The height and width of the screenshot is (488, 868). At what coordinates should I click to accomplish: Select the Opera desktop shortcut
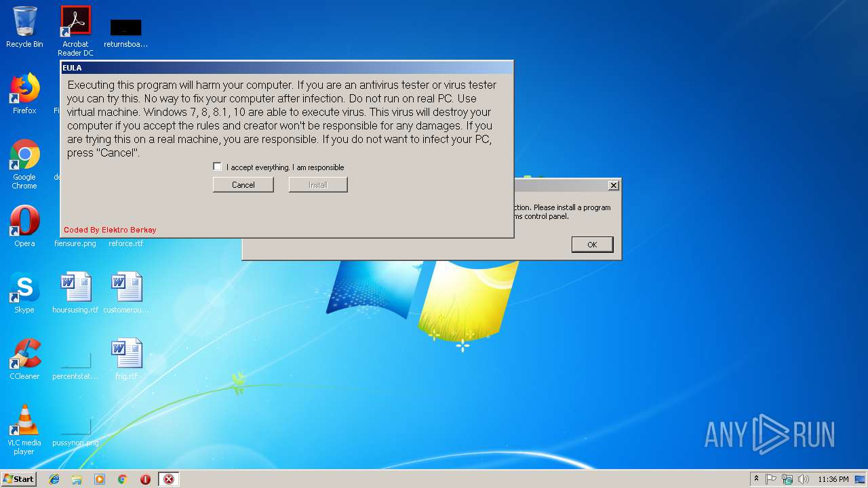[x=24, y=226]
